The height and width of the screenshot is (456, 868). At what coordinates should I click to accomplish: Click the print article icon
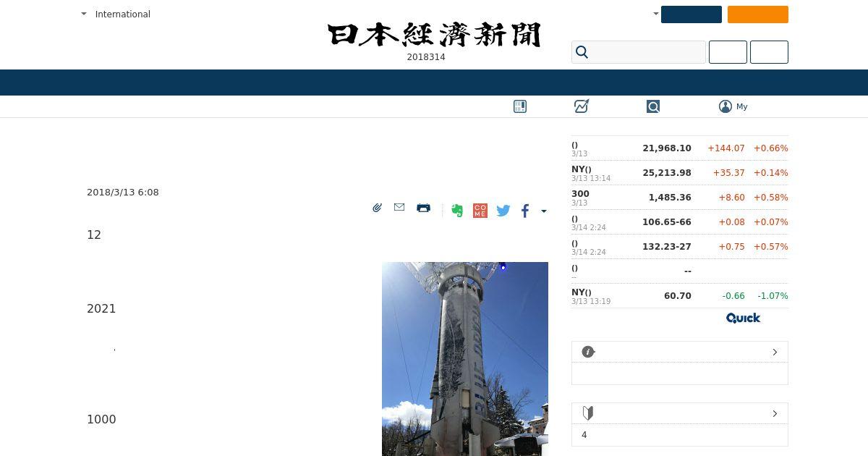[424, 208]
